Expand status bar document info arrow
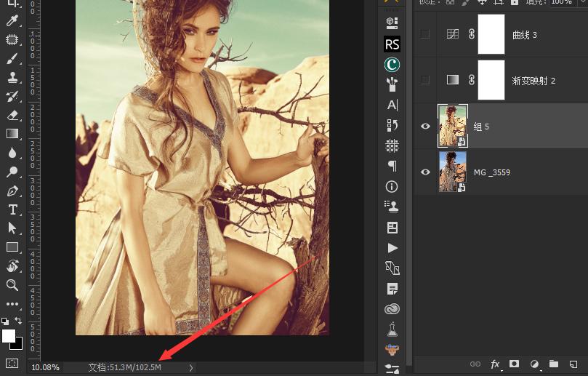Viewport: 588px width, 376px height. (x=191, y=368)
